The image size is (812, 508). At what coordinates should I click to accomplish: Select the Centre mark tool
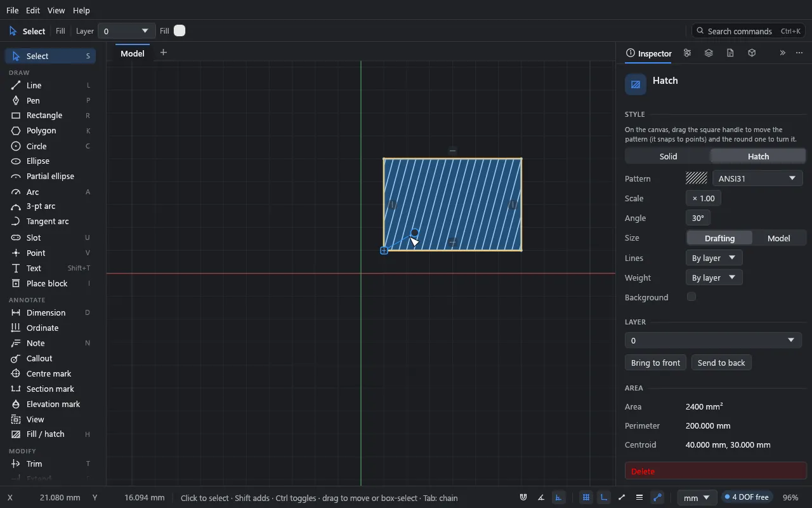point(50,373)
